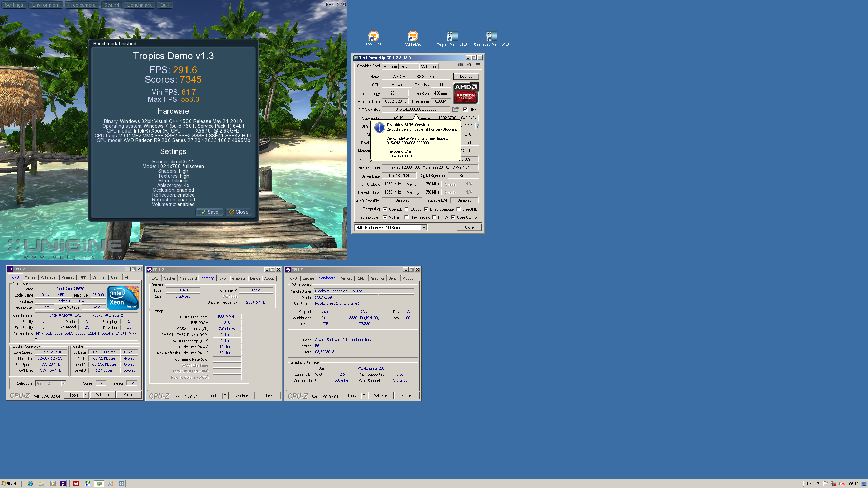
Task: Enable the CUDA checkbox
Action: click(407, 209)
